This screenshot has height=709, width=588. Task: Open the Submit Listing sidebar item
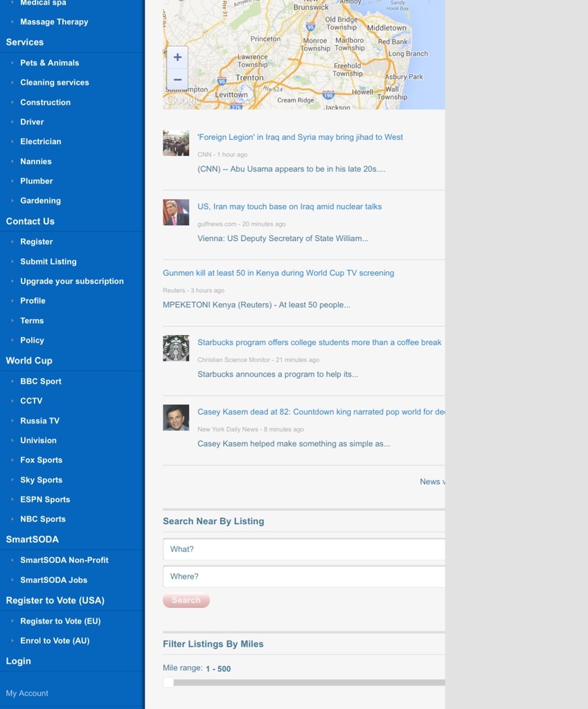point(48,262)
